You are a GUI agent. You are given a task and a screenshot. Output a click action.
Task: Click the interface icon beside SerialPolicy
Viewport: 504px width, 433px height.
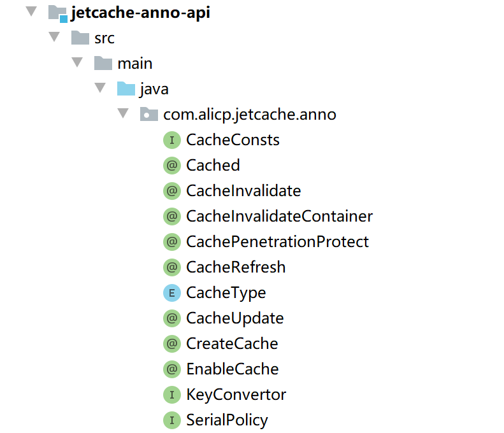171,420
